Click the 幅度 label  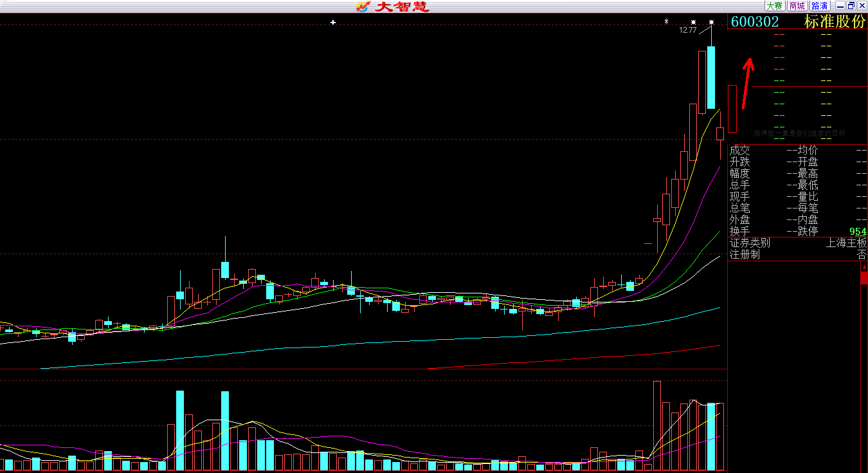pos(740,173)
